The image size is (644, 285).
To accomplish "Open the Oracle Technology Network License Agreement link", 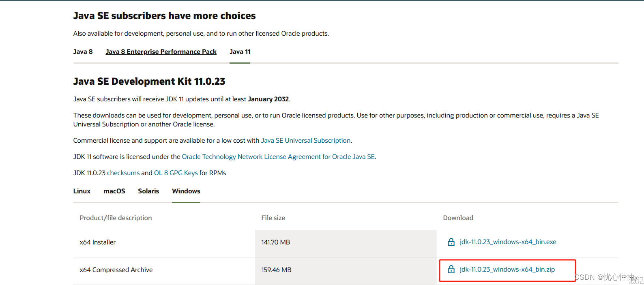I will pyautogui.click(x=278, y=157).
